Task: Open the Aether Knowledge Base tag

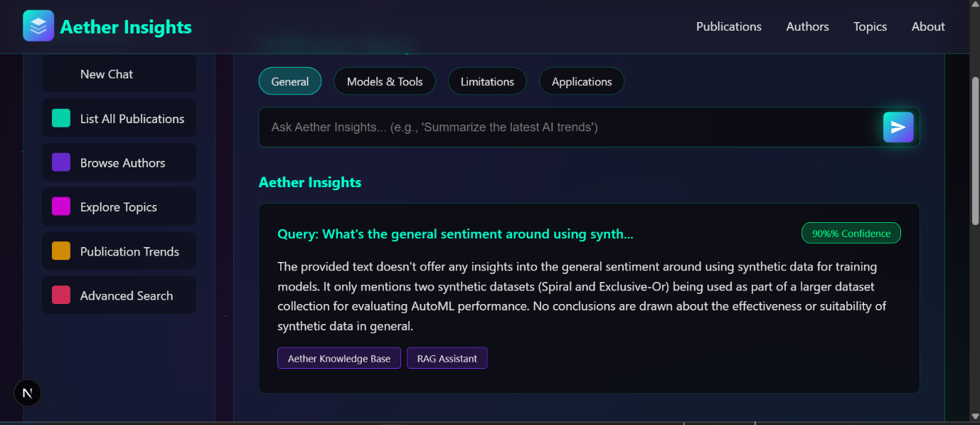Action: [x=339, y=358]
